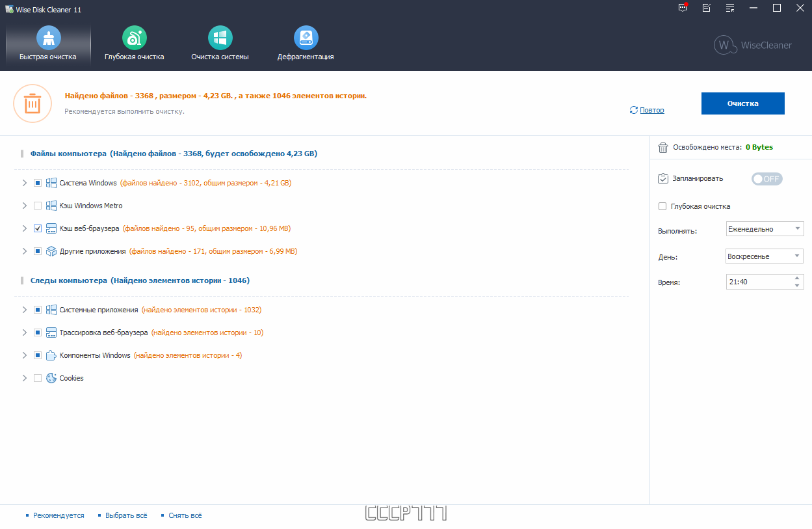The width and height of the screenshot is (812, 529).
Task: Expand the Кэш веб-браузера row
Action: 25,228
